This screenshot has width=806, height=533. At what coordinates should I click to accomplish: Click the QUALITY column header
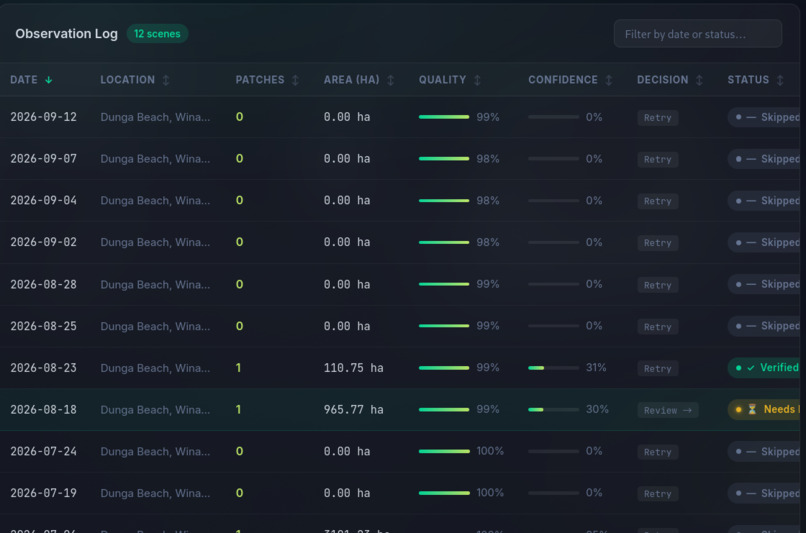click(x=442, y=80)
